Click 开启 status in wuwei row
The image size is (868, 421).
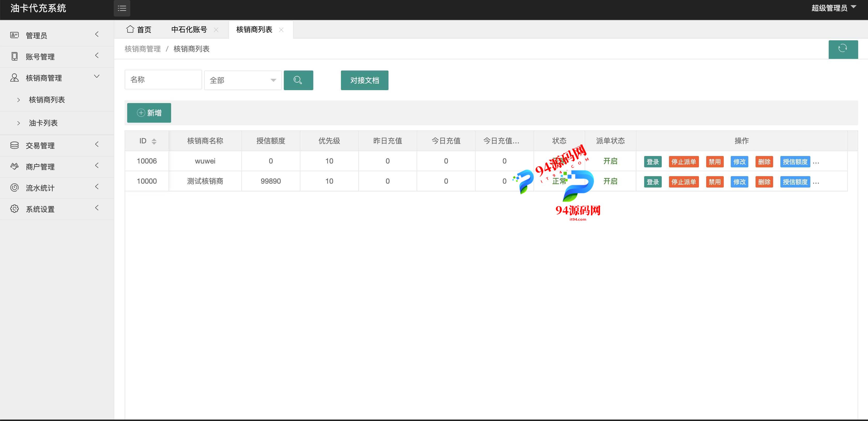(x=610, y=161)
